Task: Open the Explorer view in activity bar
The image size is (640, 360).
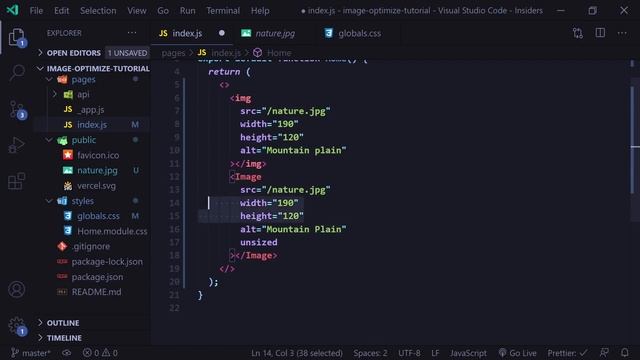Action: 16,37
